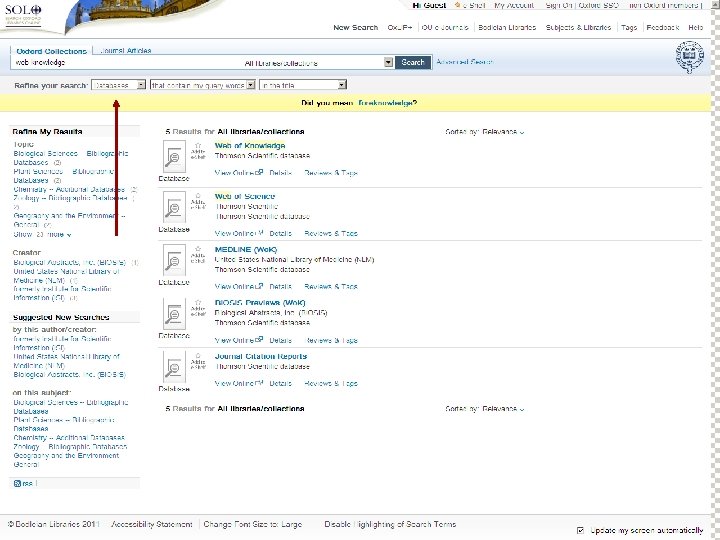Open Bodleian Libraries menu item
720x540 pixels.
(507, 28)
